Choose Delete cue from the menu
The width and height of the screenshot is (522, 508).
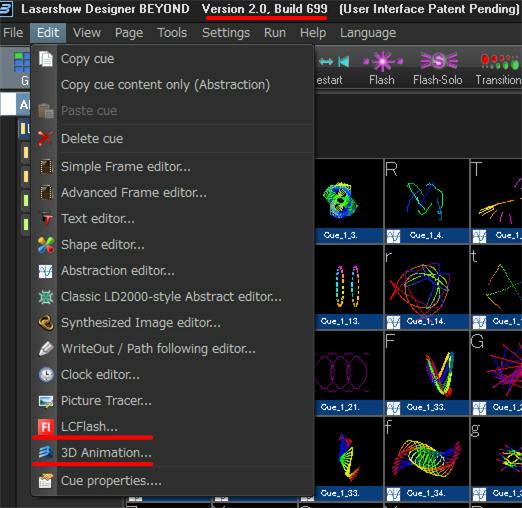click(x=173, y=138)
